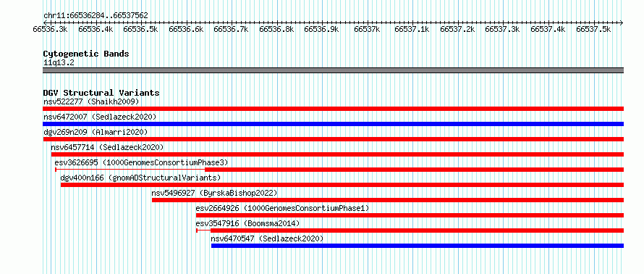644x274 pixels.
Task: Click the 66536.8k ruler tick label
Action: 276,30
